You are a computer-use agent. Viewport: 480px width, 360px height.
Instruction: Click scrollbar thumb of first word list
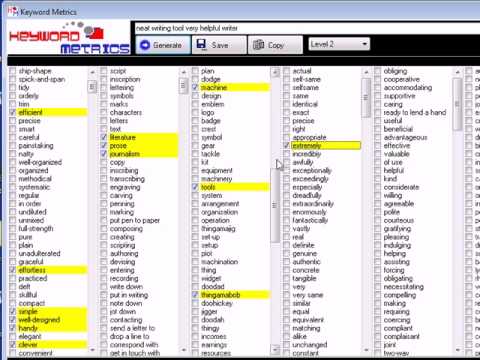[92, 87]
